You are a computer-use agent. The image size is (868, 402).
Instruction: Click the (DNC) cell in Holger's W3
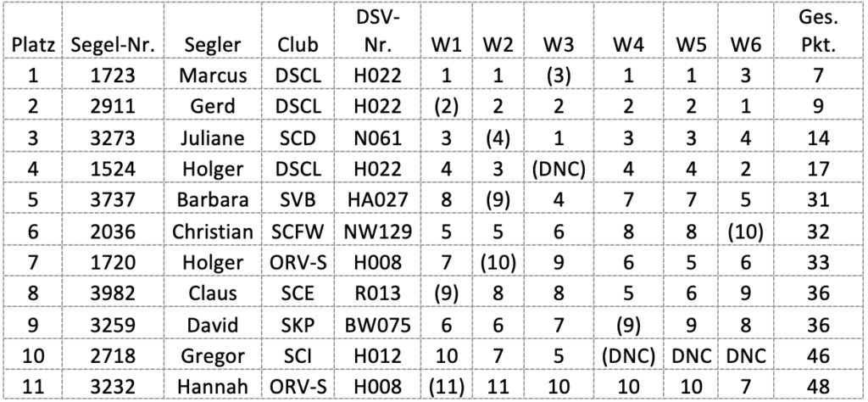tap(558, 168)
